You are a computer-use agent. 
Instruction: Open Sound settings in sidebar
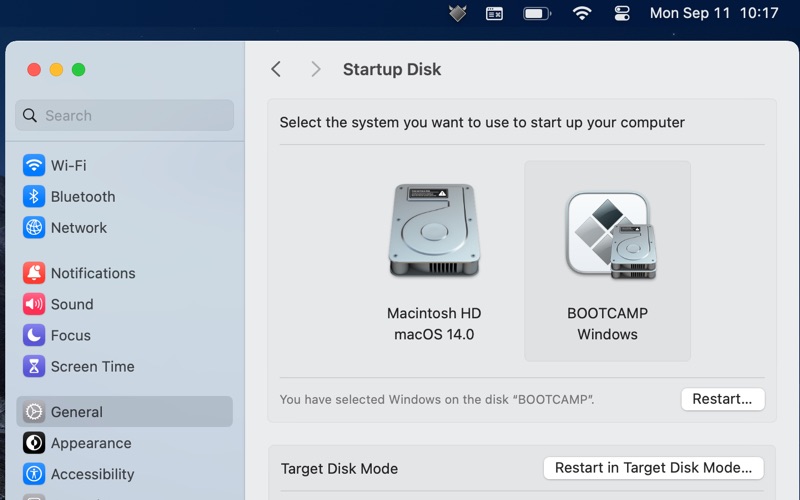click(x=124, y=304)
